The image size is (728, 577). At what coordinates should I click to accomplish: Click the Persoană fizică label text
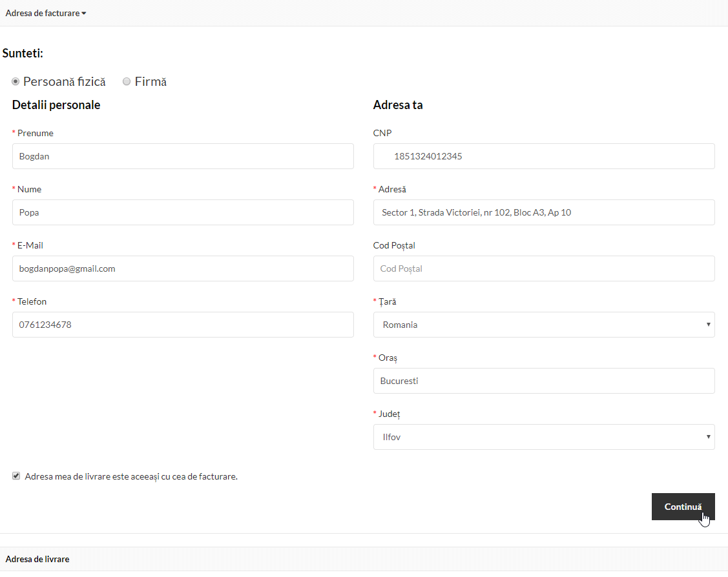65,81
